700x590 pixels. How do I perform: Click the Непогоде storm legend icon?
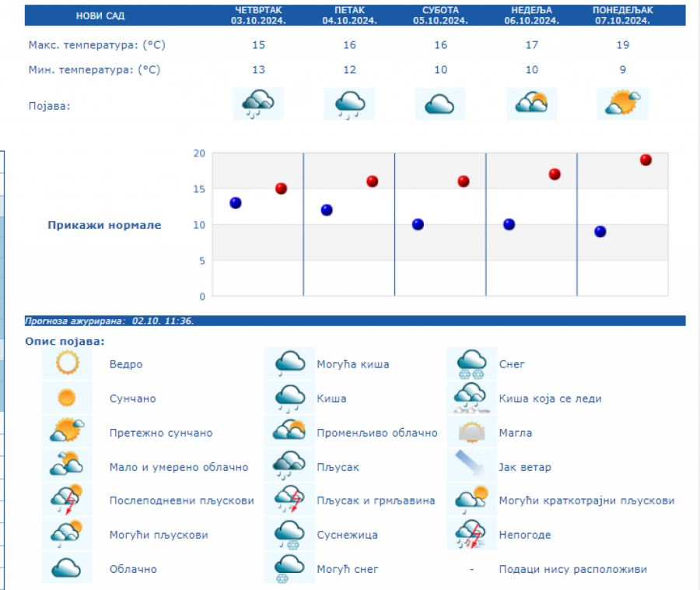tap(472, 535)
